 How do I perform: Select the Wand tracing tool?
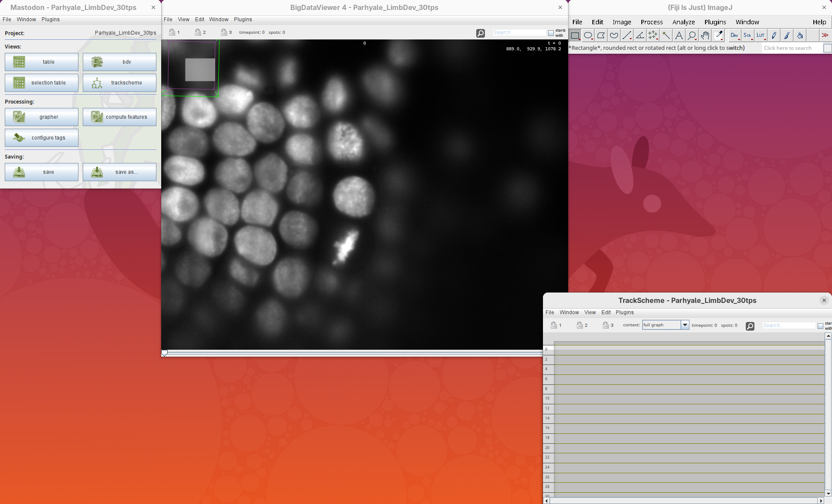pos(666,36)
